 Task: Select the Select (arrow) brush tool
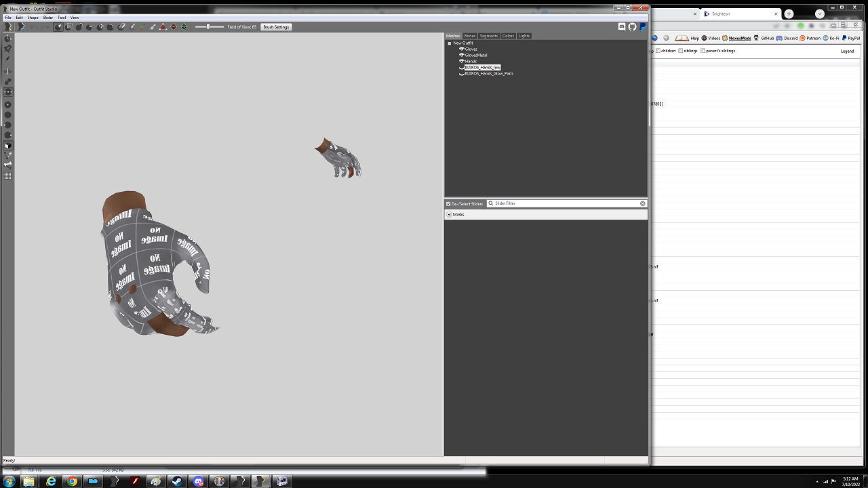pyautogui.click(x=58, y=27)
